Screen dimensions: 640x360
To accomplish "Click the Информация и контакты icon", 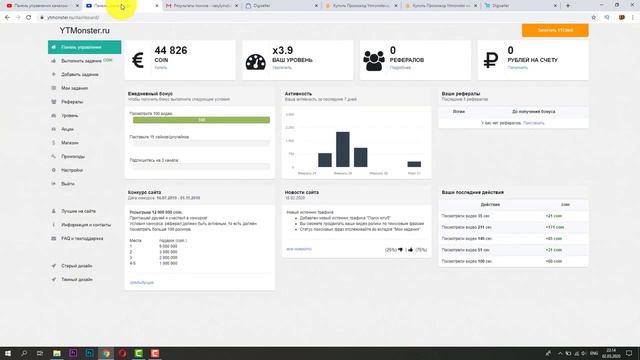I will click(x=53, y=225).
